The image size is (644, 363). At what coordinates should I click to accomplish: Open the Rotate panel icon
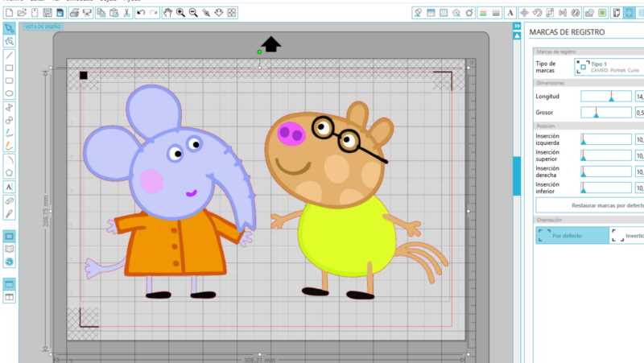[x=537, y=13]
